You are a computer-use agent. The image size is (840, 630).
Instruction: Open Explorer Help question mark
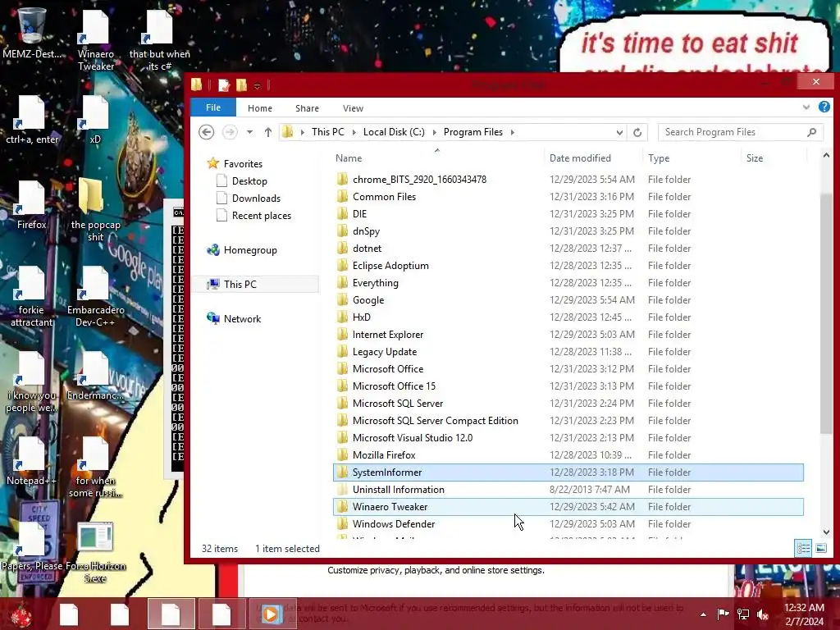pos(824,107)
